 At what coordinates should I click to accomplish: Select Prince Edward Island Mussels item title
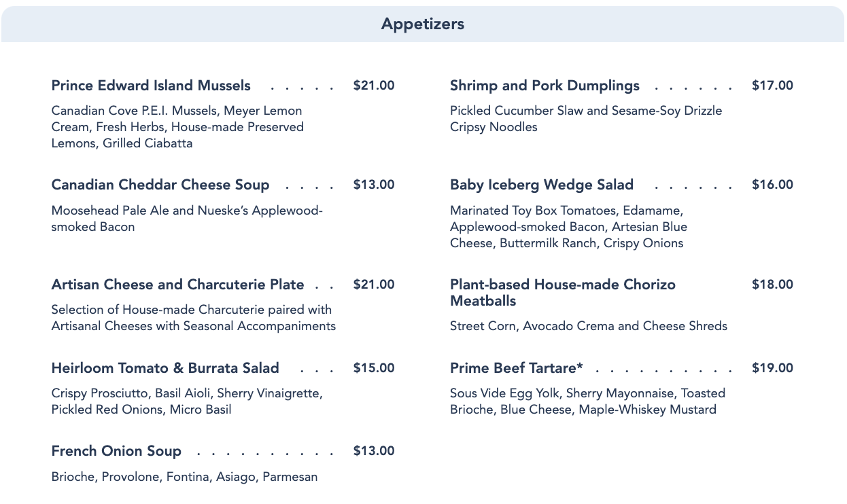click(151, 86)
